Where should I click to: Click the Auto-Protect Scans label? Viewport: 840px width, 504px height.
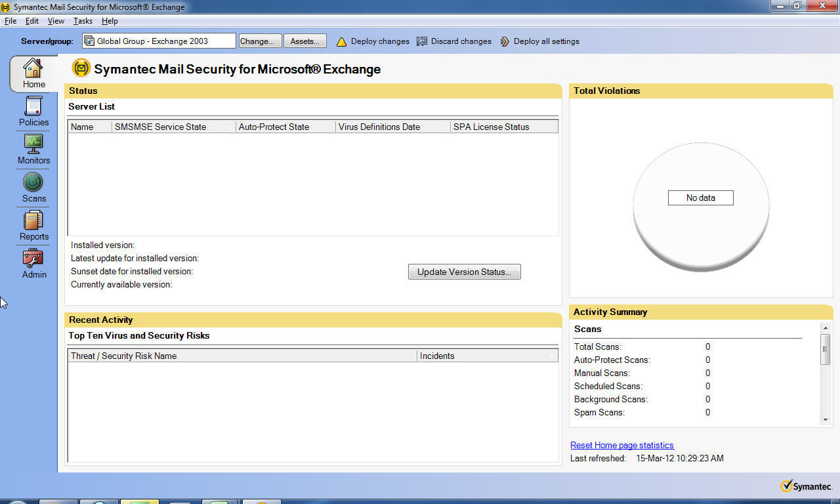click(612, 360)
